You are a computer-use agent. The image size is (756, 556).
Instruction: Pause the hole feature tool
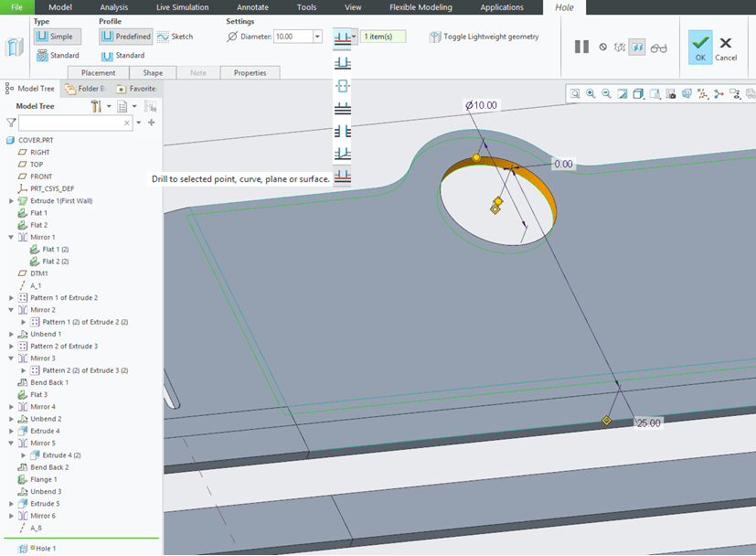(x=581, y=47)
